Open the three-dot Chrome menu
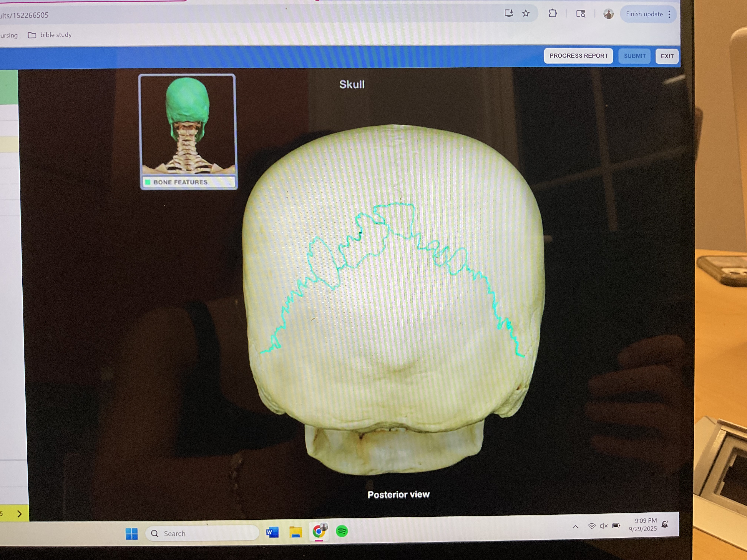The image size is (747, 560). coord(669,14)
